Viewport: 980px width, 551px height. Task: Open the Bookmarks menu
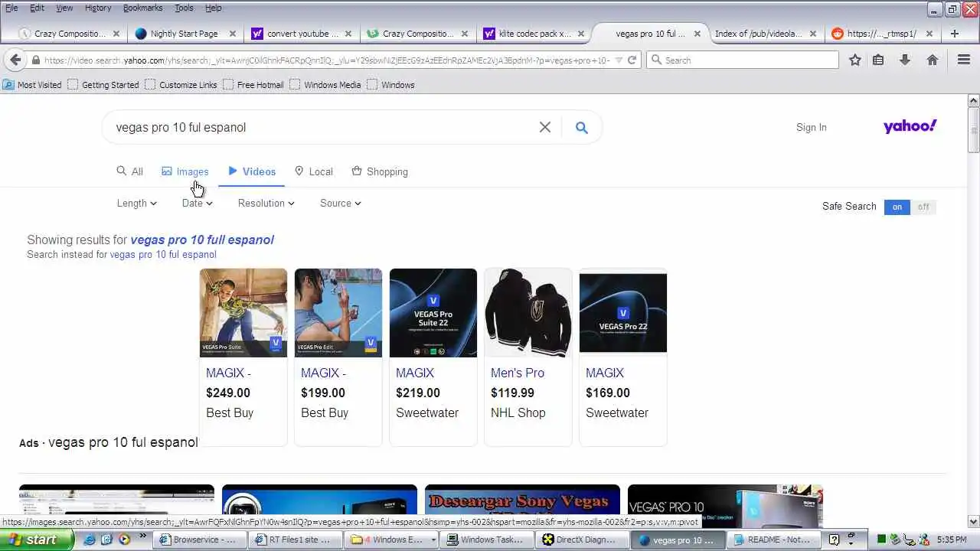click(142, 8)
